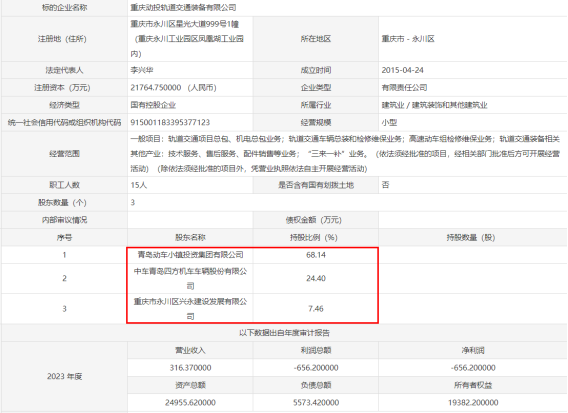Click the 序号 column header
Viewport: 568px width, 413px height.
64,237
